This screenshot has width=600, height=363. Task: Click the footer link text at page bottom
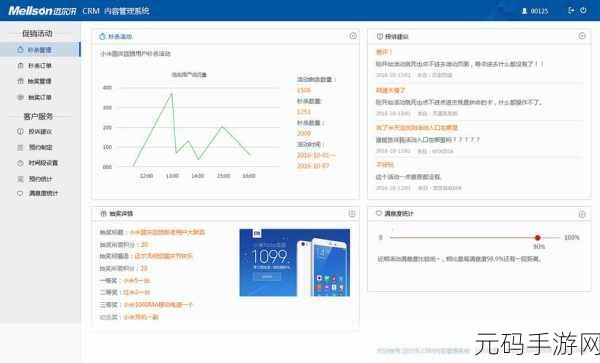(423, 351)
